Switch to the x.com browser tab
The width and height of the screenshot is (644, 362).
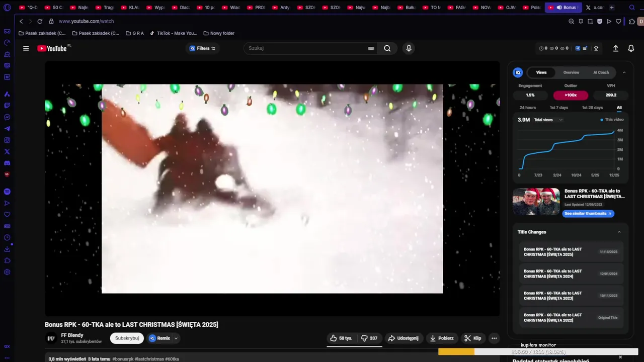[594, 8]
